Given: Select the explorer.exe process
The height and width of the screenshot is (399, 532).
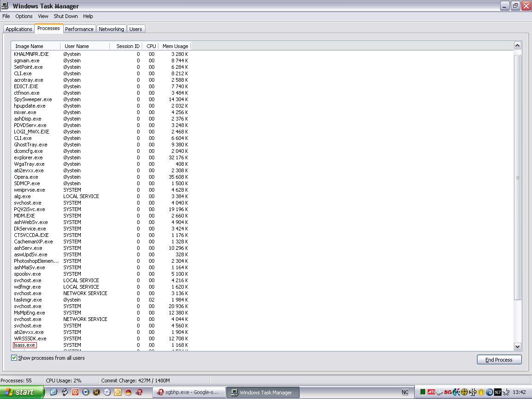Looking at the screenshot, I should pyautogui.click(x=101, y=158).
